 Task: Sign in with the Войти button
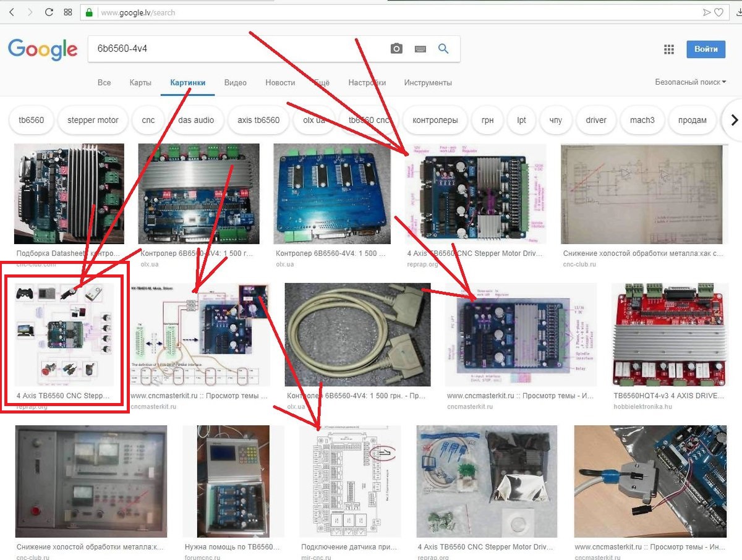pyautogui.click(x=706, y=49)
